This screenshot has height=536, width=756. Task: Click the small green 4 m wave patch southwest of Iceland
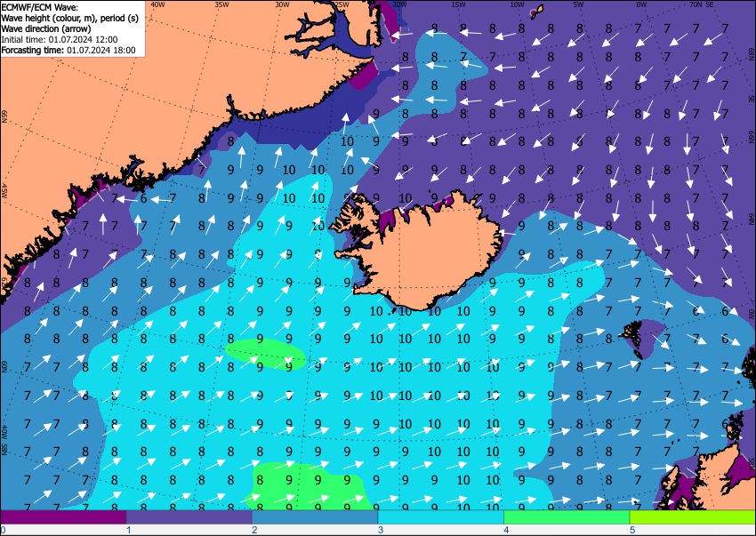coord(266,355)
